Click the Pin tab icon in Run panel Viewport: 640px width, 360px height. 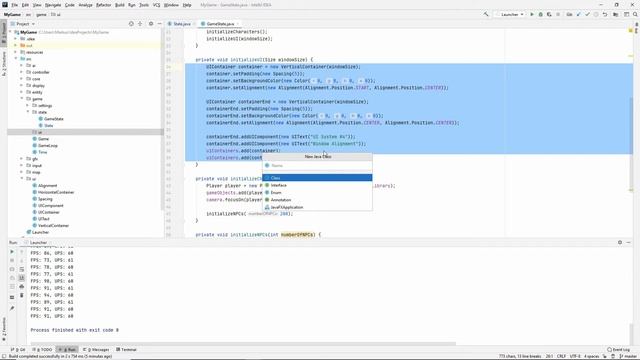[12, 309]
